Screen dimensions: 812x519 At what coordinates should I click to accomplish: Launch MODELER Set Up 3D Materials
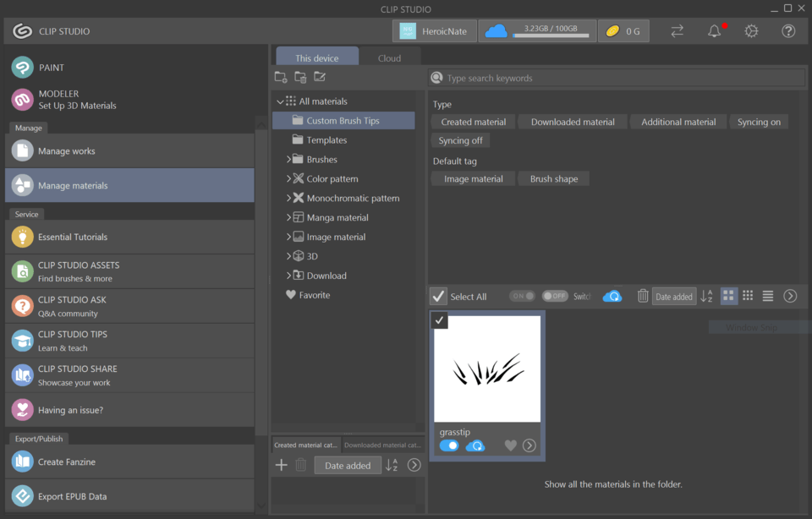coord(64,100)
